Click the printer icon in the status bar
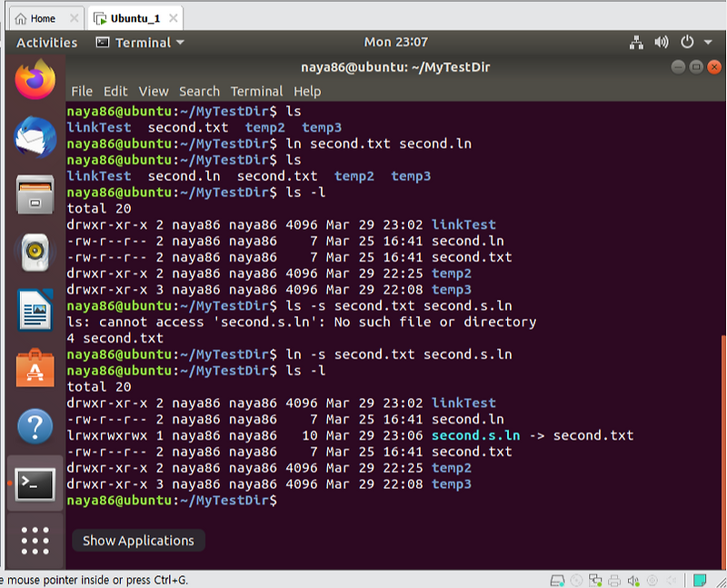 click(x=613, y=578)
